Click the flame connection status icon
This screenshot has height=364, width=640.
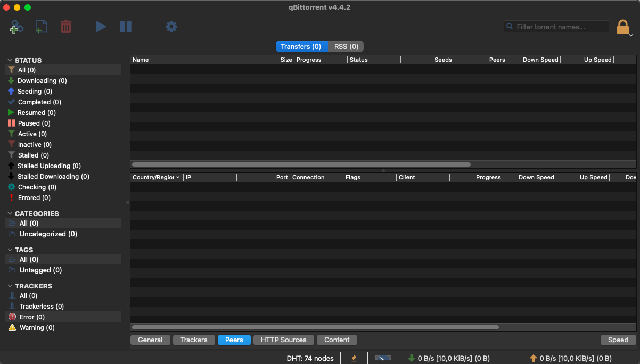[354, 358]
